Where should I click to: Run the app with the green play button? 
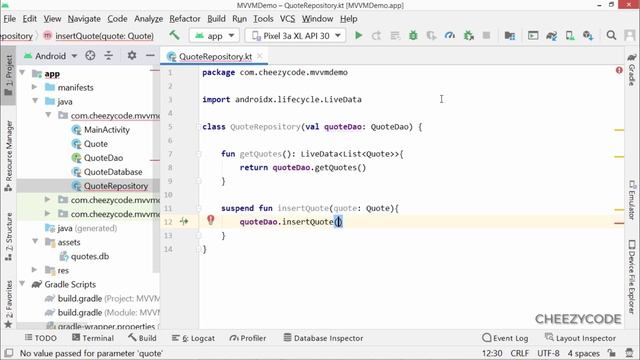tap(358, 36)
